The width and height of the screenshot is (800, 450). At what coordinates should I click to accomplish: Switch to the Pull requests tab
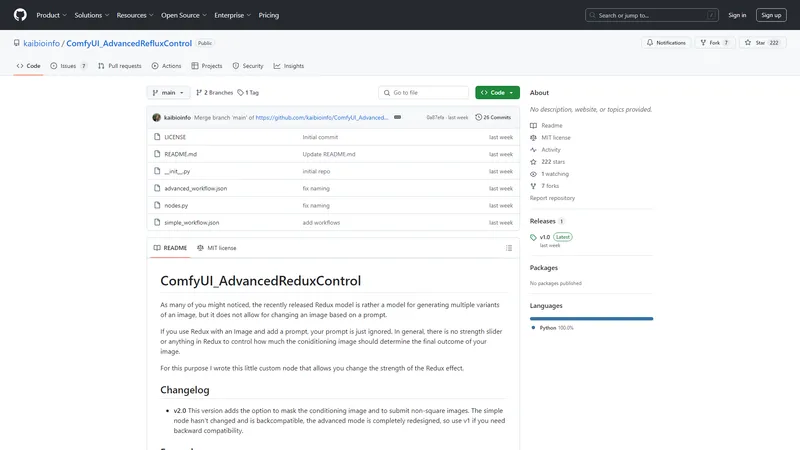pos(119,66)
